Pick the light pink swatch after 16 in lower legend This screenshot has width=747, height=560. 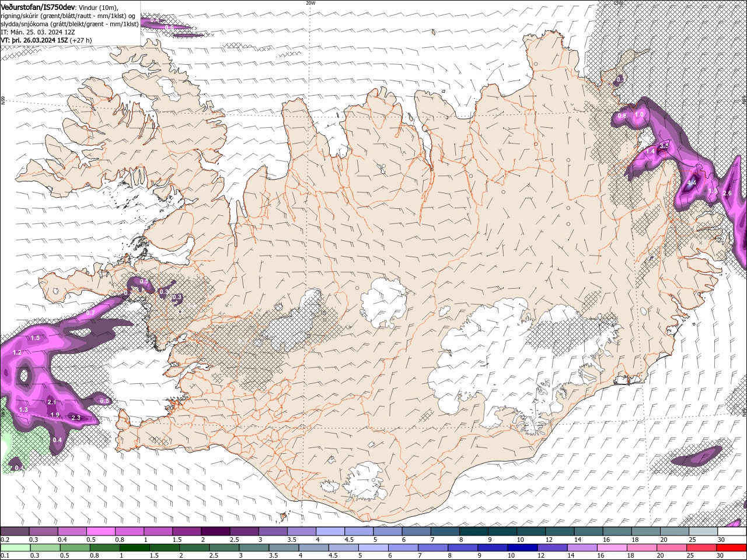click(611, 548)
